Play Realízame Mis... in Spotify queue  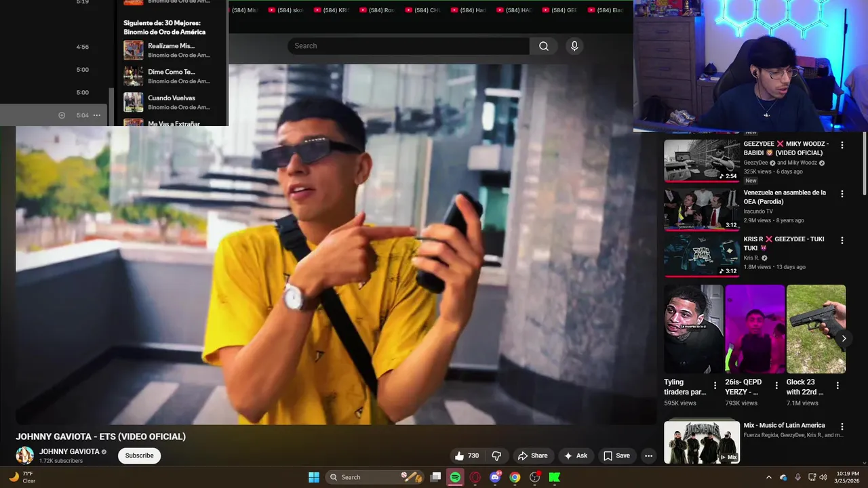171,46
